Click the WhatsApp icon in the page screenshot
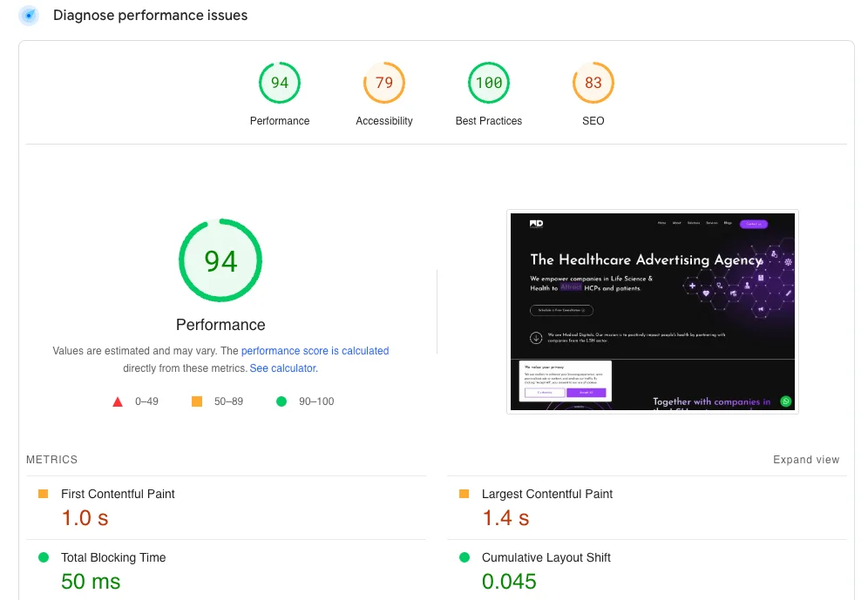 pos(785,401)
